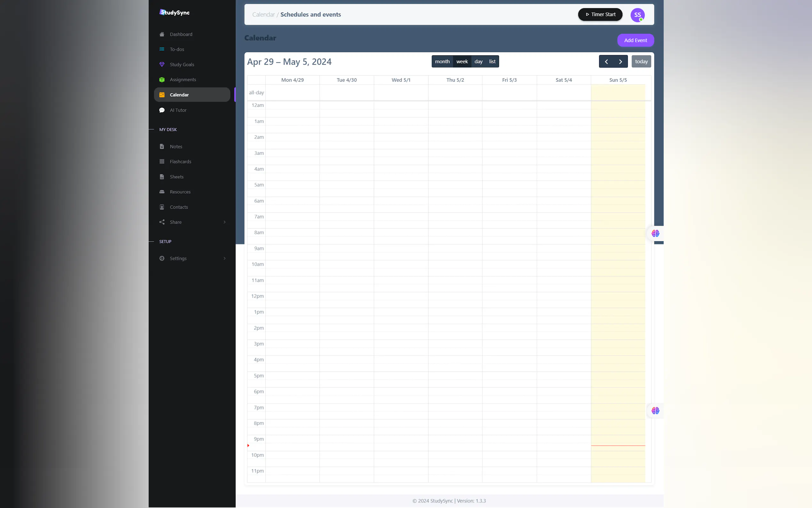Open Resources in the sidebar
Viewport: 812px width, 508px height.
point(180,192)
